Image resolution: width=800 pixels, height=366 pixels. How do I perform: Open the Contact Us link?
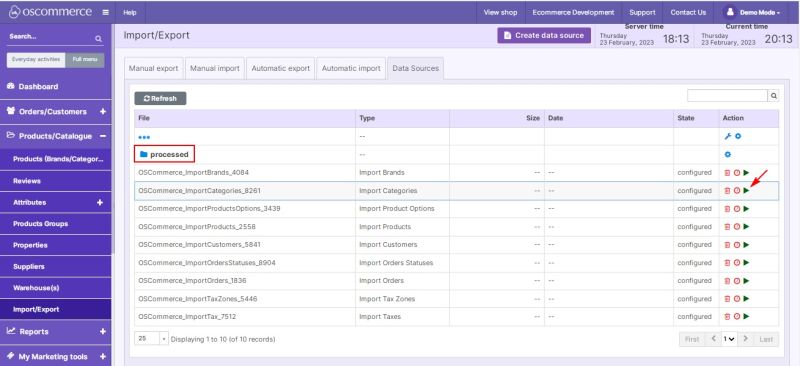pyautogui.click(x=688, y=12)
